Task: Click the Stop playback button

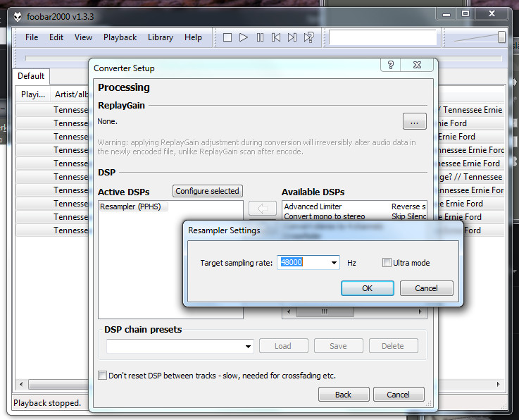Action: tap(227, 37)
